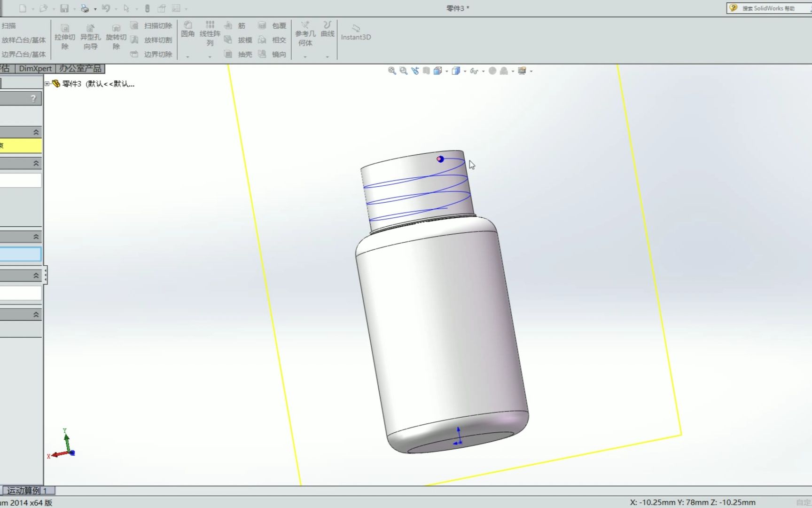Screen dimensions: 812x508
Task: Switch to the 办公室产品 tab
Action: [80, 69]
